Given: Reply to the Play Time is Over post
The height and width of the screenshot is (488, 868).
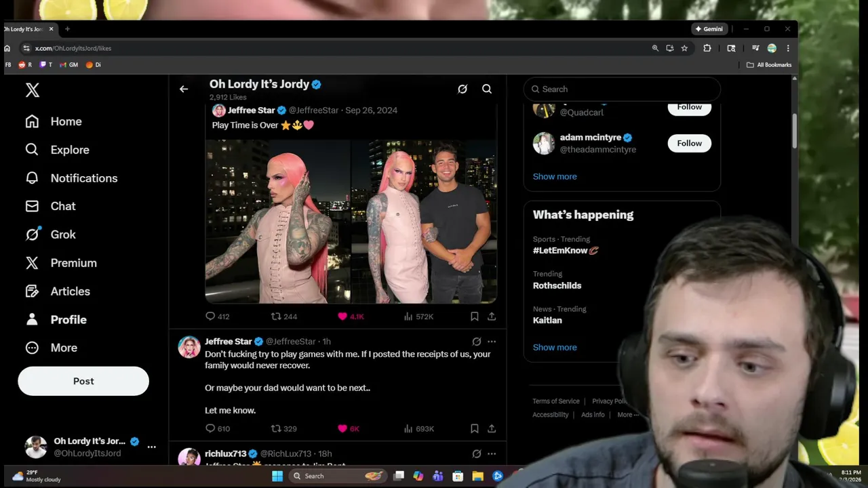Looking at the screenshot, I should pos(218,317).
